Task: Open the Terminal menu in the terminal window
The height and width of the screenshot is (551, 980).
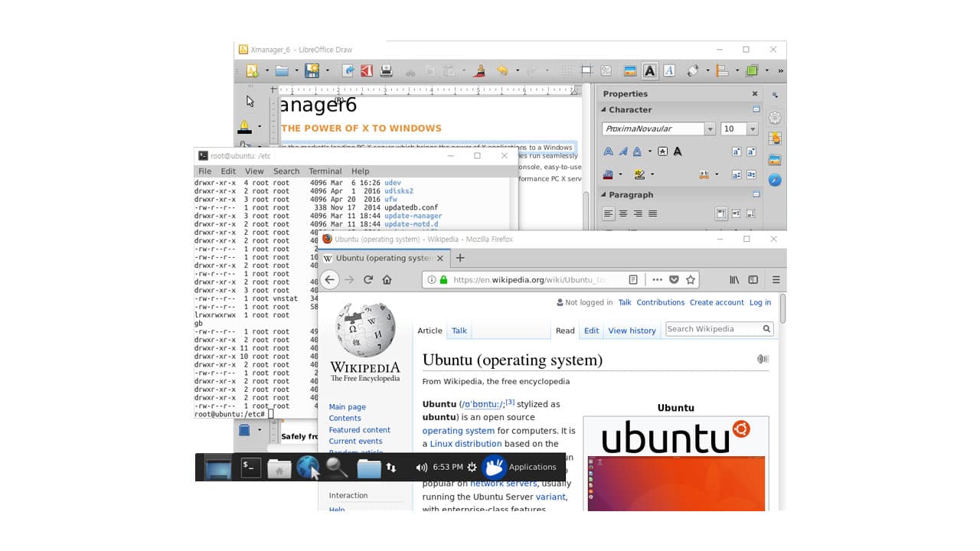Action: coord(325,171)
